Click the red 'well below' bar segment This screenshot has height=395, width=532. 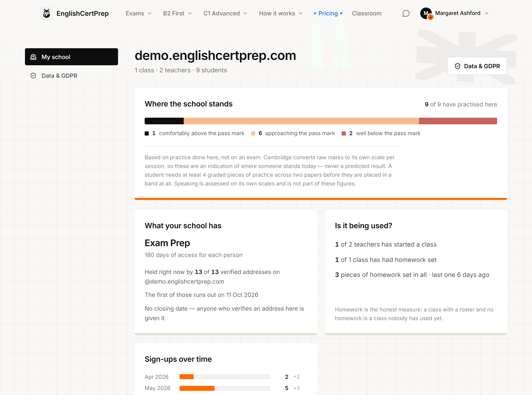coord(458,121)
